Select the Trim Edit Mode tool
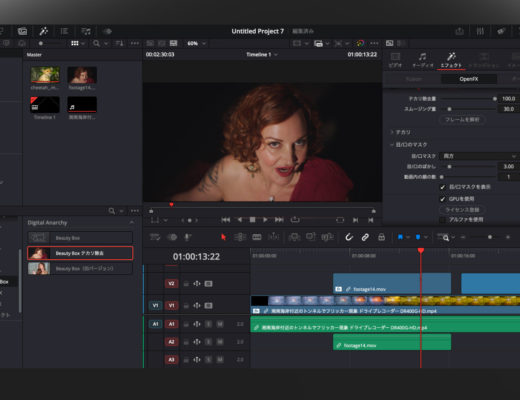The height and width of the screenshot is (400, 520). pos(240,237)
